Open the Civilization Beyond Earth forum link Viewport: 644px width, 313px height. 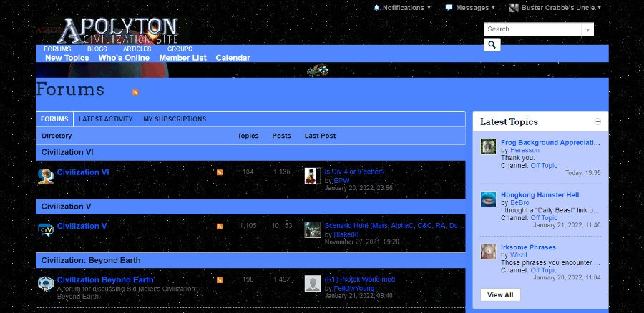click(x=106, y=280)
